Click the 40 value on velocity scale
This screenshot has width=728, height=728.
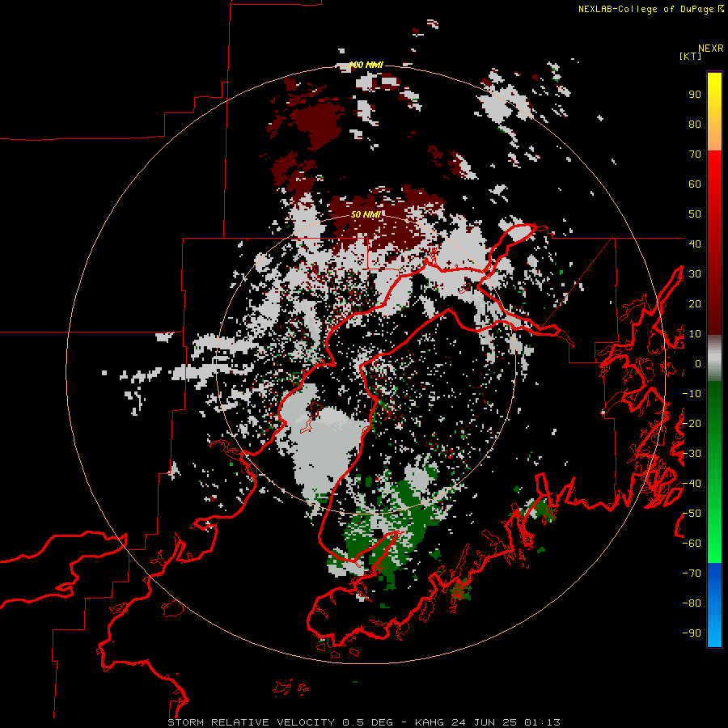coord(695,244)
